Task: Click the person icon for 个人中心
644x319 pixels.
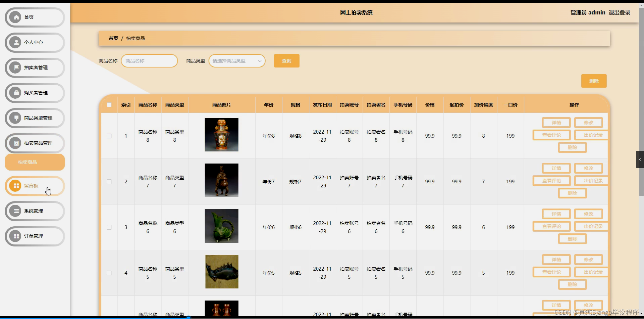Action: [15, 42]
